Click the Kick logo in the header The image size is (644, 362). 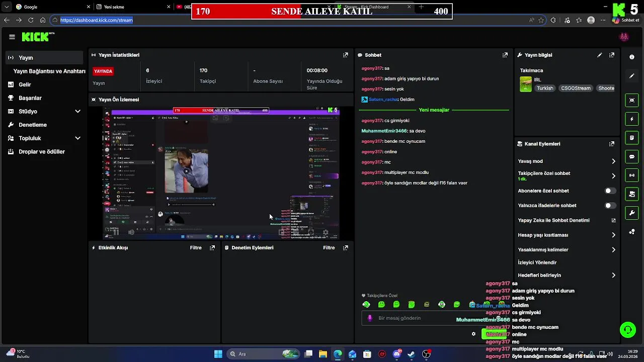(x=37, y=37)
